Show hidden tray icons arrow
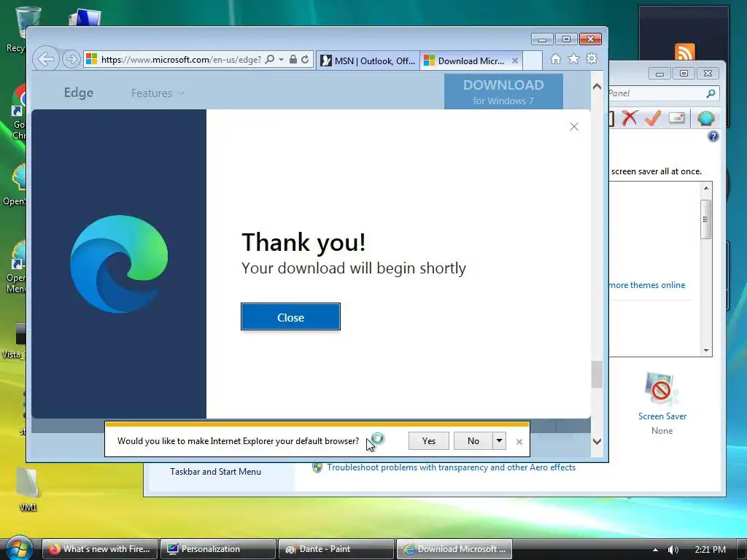This screenshot has height=560, width=747. tap(655, 550)
